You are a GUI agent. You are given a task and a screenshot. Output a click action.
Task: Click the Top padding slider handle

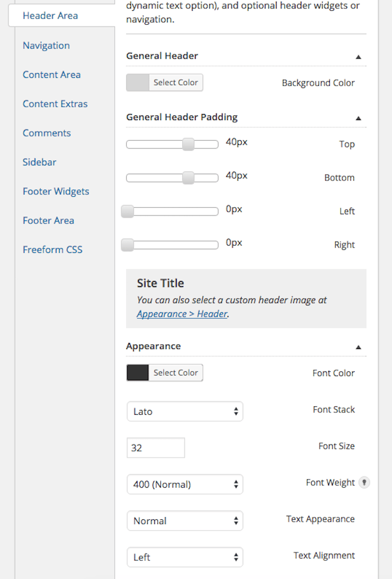pyautogui.click(x=188, y=144)
